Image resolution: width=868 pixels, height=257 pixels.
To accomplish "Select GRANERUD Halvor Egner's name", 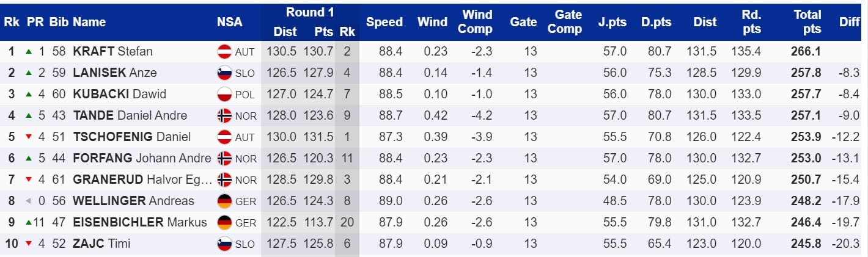I will tap(142, 180).
